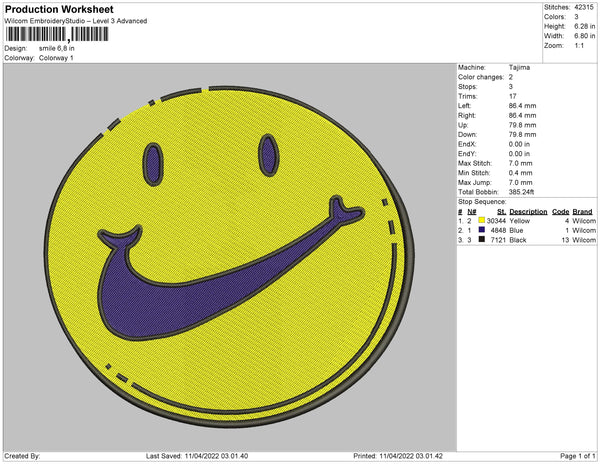The image size is (600, 464).
Task: Click the 'Right:' label
Action: 466,115
